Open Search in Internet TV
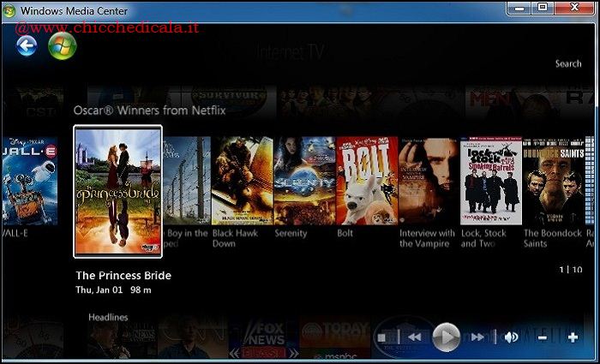The height and width of the screenshot is (364, 600). [x=567, y=63]
